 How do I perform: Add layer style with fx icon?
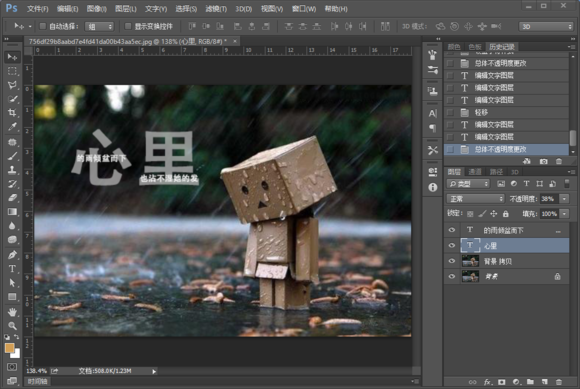point(488,382)
